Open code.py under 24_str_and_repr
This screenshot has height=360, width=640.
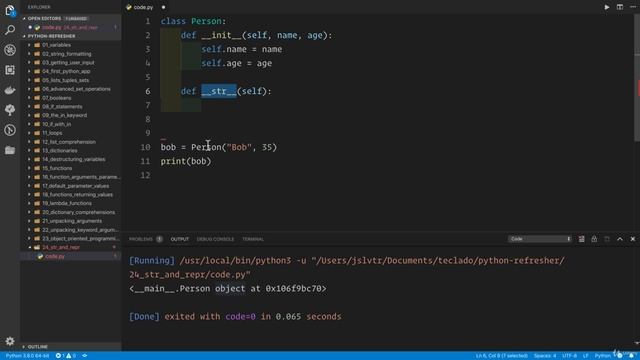pos(55,256)
